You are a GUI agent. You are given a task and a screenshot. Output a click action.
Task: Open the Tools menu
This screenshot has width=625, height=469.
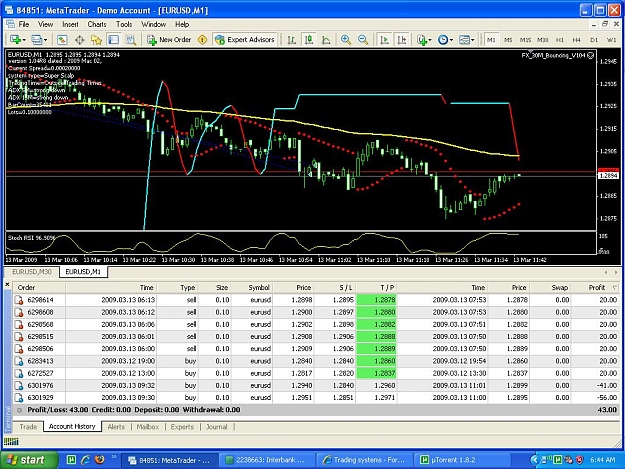[124, 24]
